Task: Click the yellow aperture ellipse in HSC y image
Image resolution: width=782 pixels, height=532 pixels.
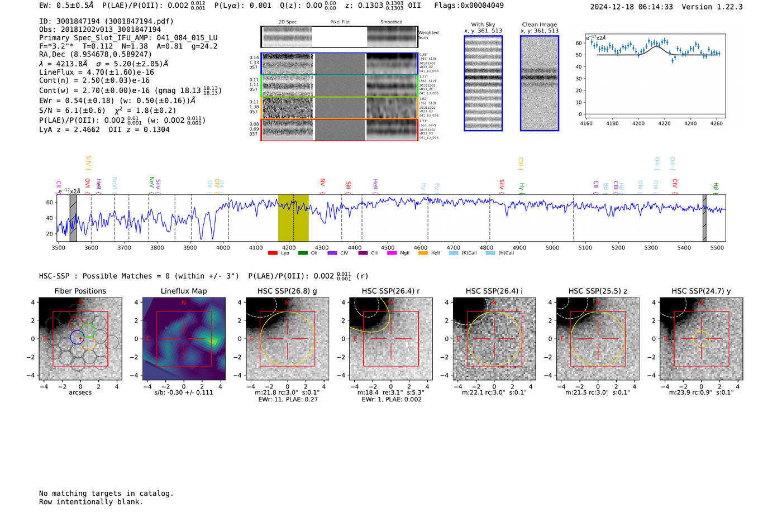Action: [x=702, y=338]
